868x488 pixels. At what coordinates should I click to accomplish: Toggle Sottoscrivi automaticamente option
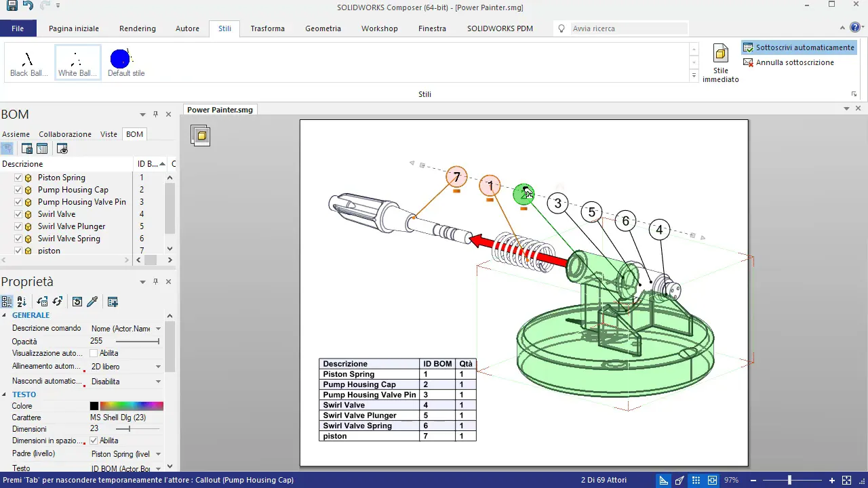(799, 47)
